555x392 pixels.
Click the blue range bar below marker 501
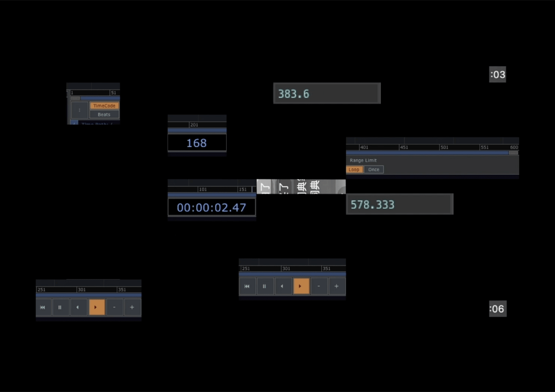(x=427, y=153)
